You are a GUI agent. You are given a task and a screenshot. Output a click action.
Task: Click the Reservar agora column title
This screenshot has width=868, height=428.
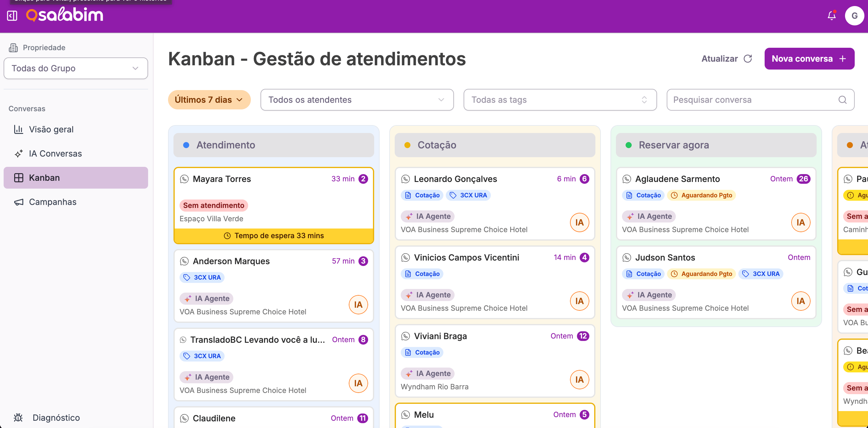pos(674,145)
